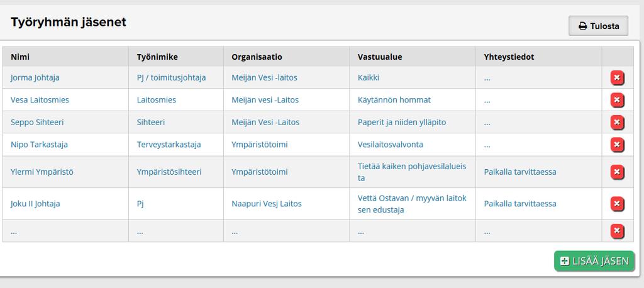Image resolution: width=644 pixels, height=288 pixels.
Task: Click Paikalla tarvittaessa in Joku II Johtaja's row
Action: click(520, 204)
